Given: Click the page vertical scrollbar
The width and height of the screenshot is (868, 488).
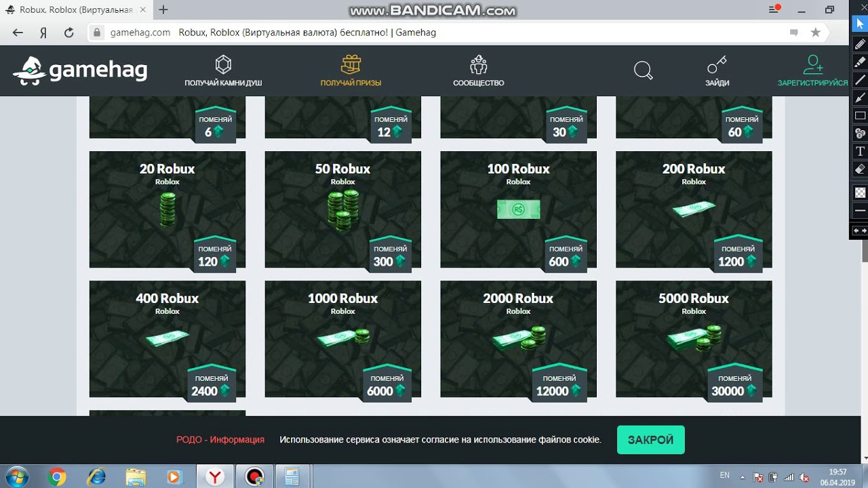Looking at the screenshot, I should pos(864,251).
